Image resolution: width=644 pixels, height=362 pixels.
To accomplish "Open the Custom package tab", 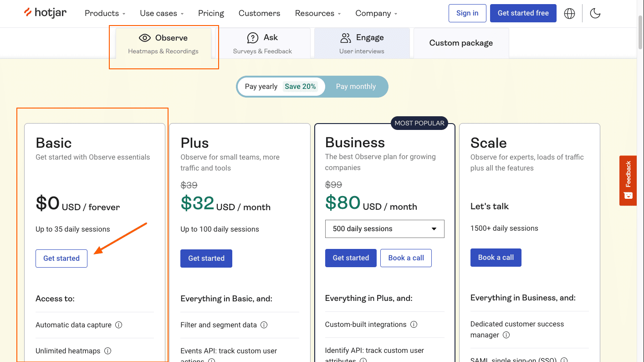I will tap(461, 43).
